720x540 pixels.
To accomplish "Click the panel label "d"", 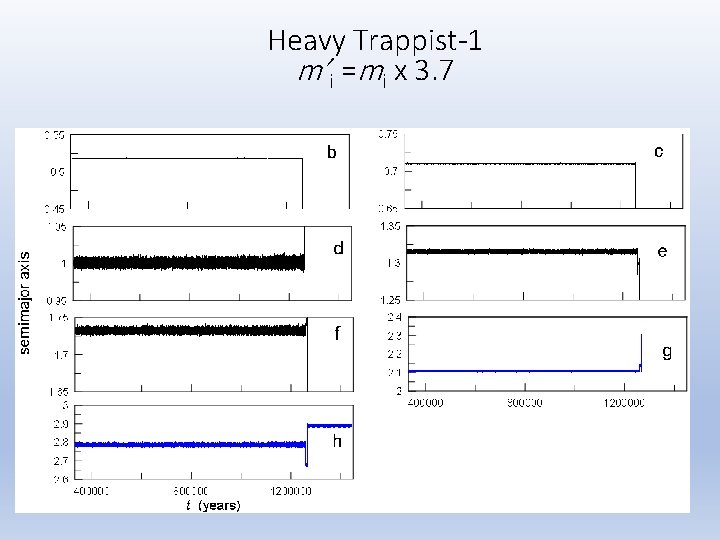I will tap(338, 248).
